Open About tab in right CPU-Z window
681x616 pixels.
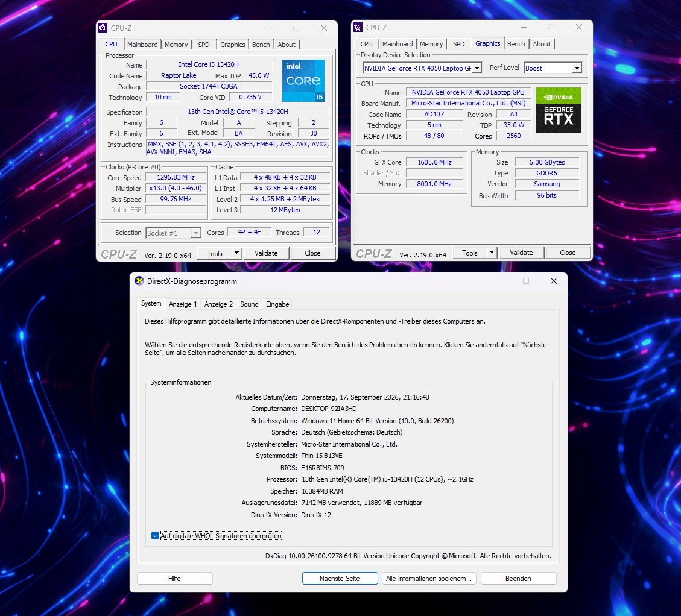[542, 44]
